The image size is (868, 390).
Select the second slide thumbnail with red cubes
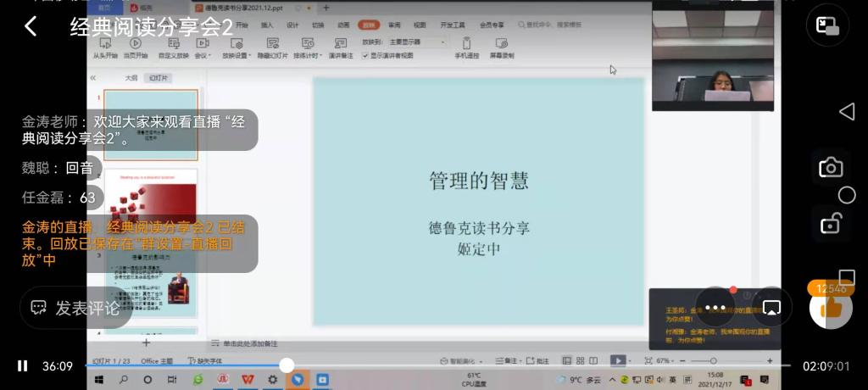point(150,204)
